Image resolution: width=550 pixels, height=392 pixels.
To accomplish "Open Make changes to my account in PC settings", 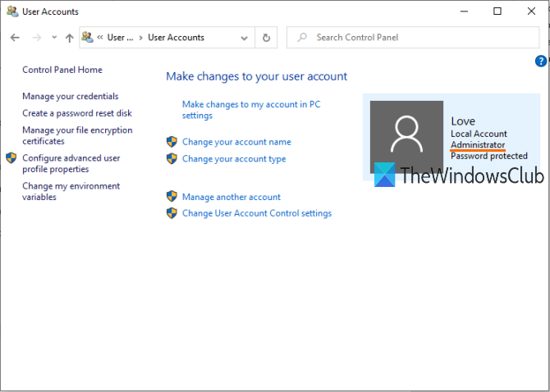I will (x=250, y=110).
